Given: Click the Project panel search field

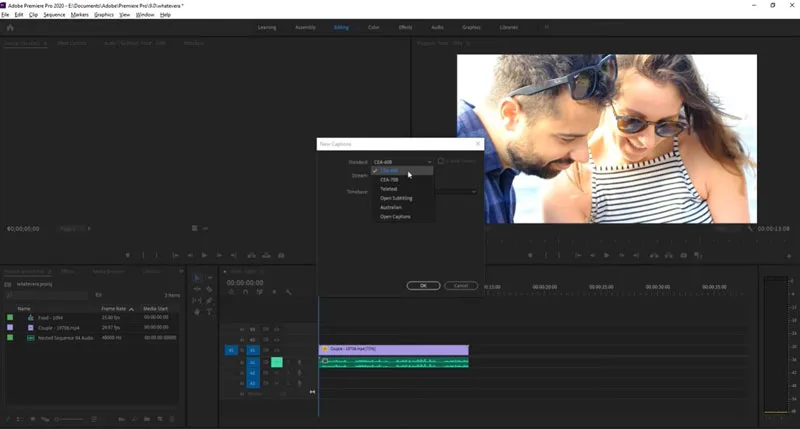Looking at the screenshot, I should (47, 295).
